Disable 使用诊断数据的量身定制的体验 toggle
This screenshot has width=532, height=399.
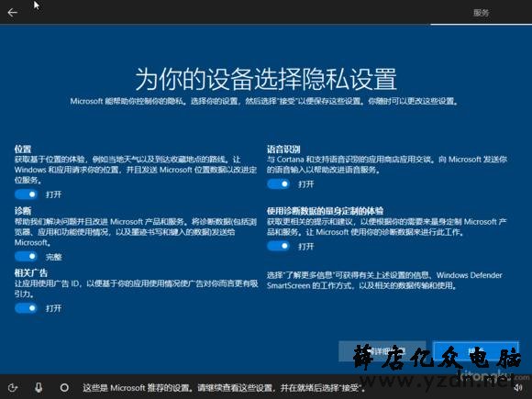(x=278, y=246)
